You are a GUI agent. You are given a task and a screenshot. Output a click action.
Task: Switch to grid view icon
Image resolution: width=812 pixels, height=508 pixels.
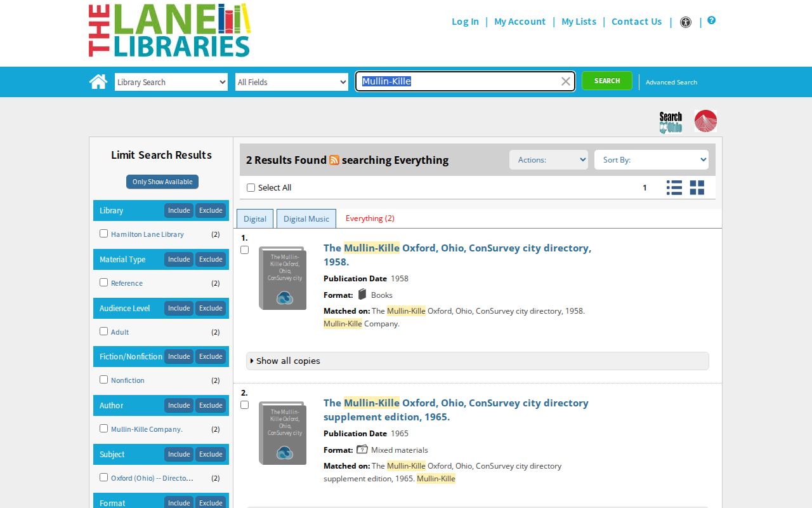[x=697, y=187]
